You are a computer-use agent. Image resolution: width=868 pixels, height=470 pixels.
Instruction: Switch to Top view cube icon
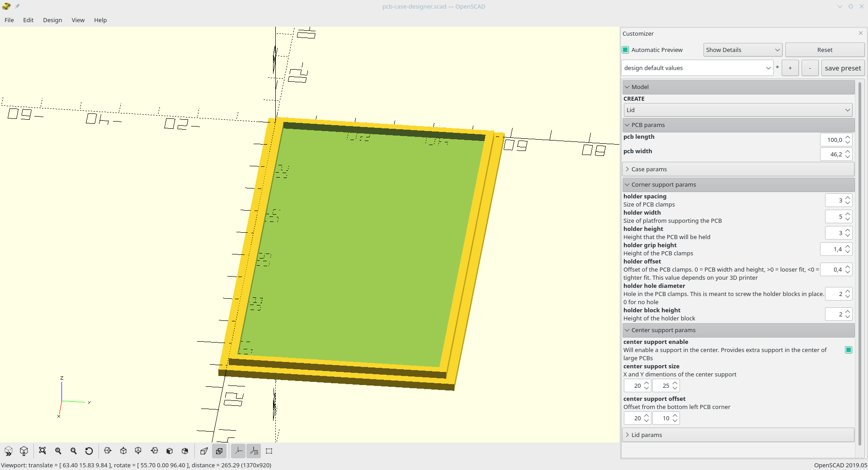click(123, 451)
